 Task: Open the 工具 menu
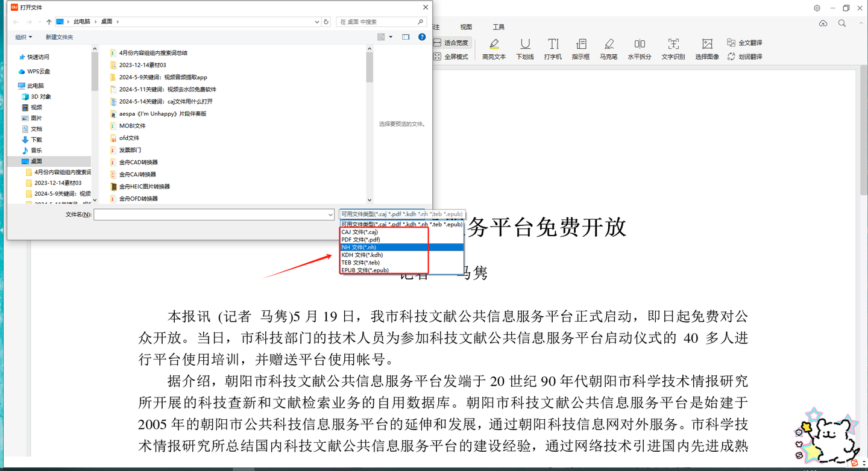(498, 27)
